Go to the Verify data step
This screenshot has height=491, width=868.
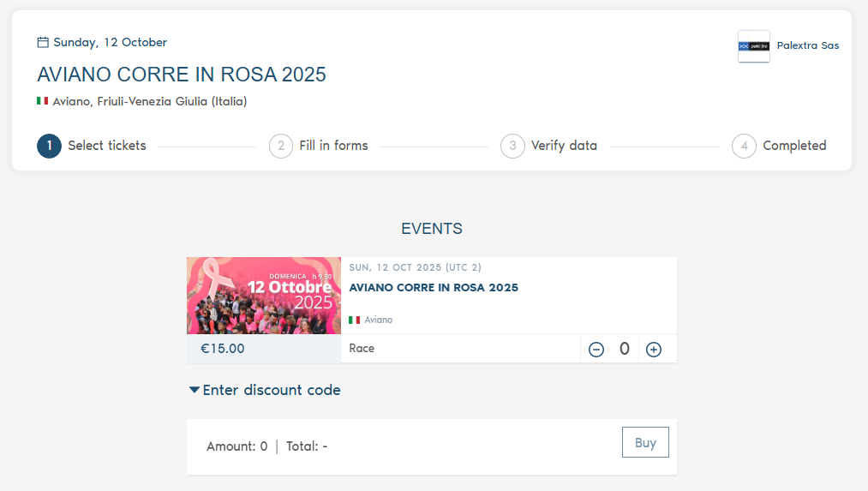click(x=564, y=146)
